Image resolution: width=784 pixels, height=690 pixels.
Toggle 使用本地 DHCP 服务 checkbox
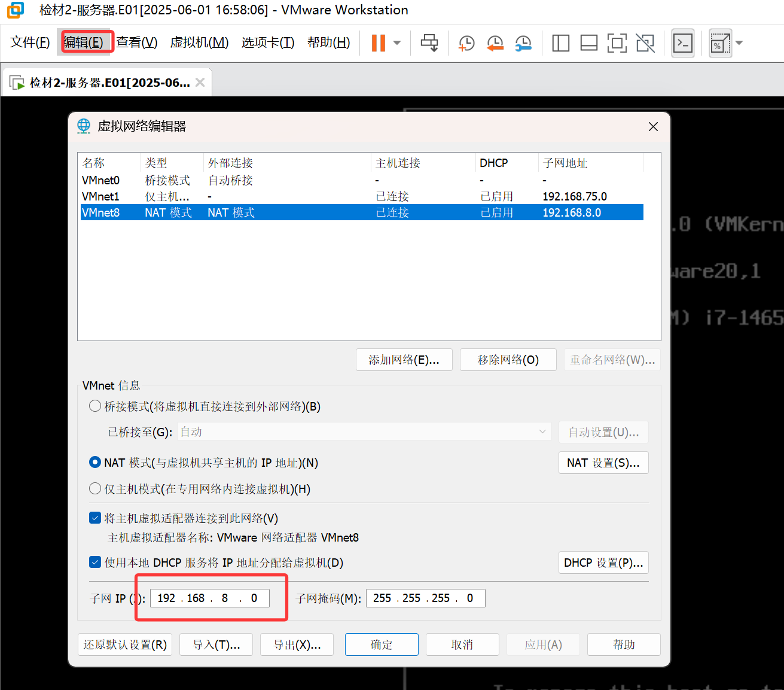pyautogui.click(x=95, y=563)
